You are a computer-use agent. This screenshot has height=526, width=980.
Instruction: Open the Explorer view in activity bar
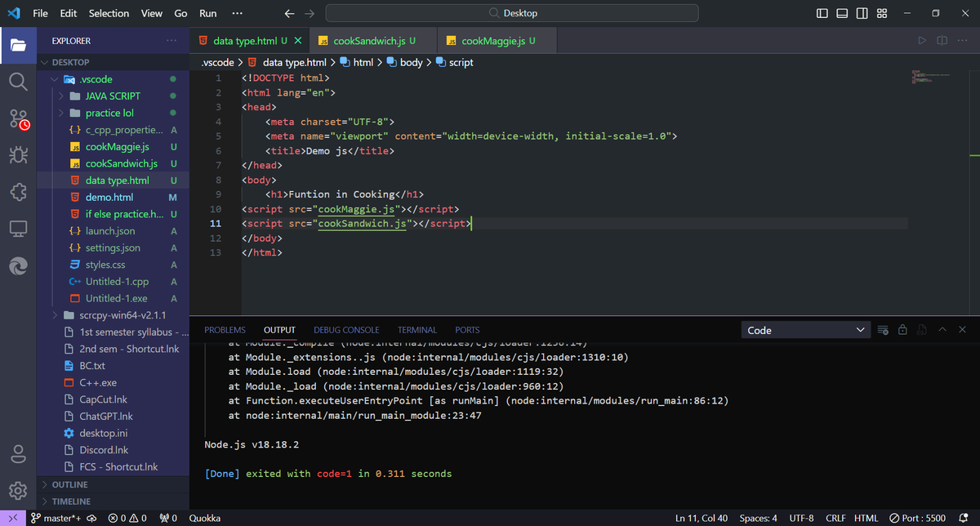click(x=18, y=43)
